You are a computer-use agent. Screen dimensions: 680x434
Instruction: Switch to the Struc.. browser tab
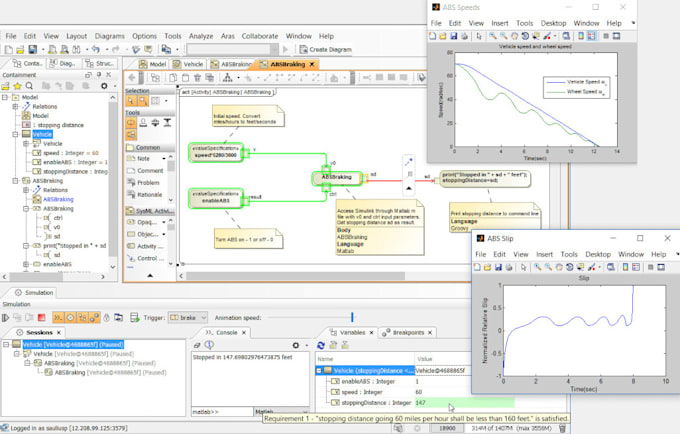[x=100, y=63]
